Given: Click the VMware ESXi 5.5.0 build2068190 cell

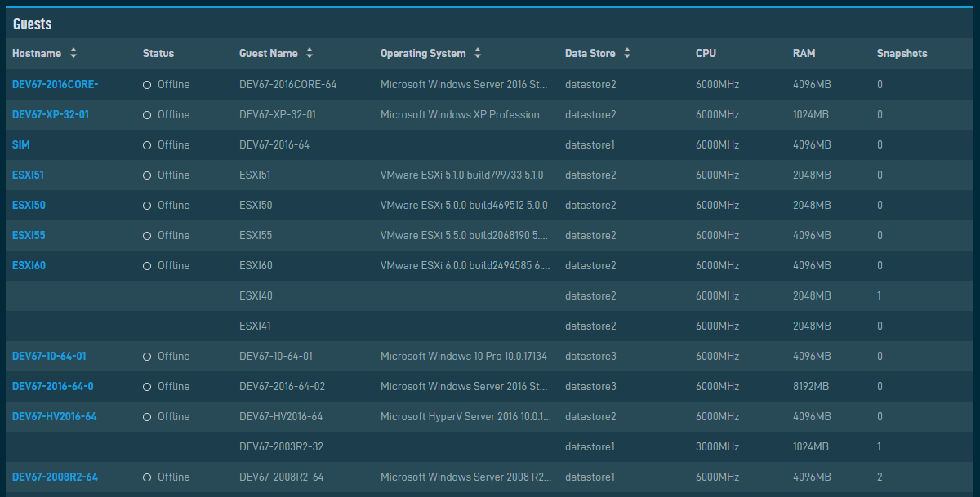Looking at the screenshot, I should 465,235.
